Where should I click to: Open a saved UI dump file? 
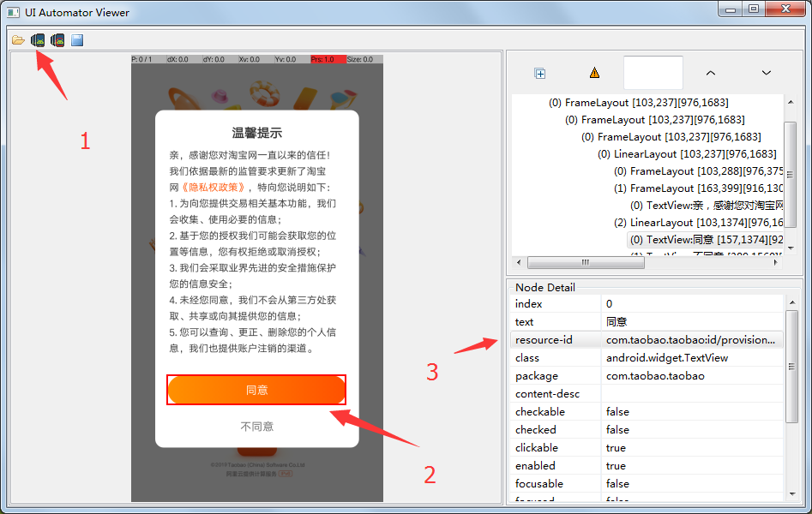(18, 40)
